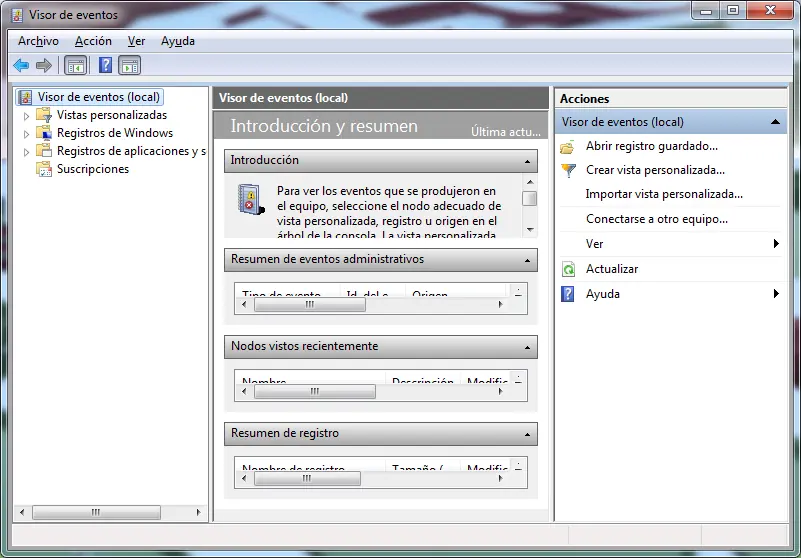Click horizontal scrollbar thumb under Resumen de eventos administrativos

(310, 305)
